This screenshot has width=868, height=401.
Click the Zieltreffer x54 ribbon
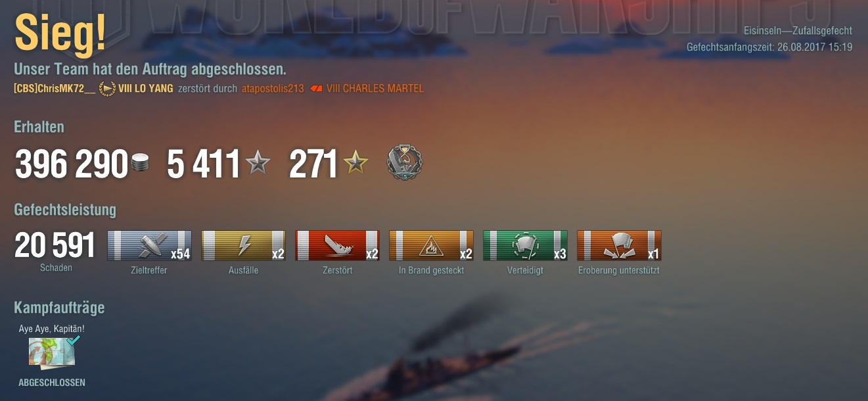[150, 246]
